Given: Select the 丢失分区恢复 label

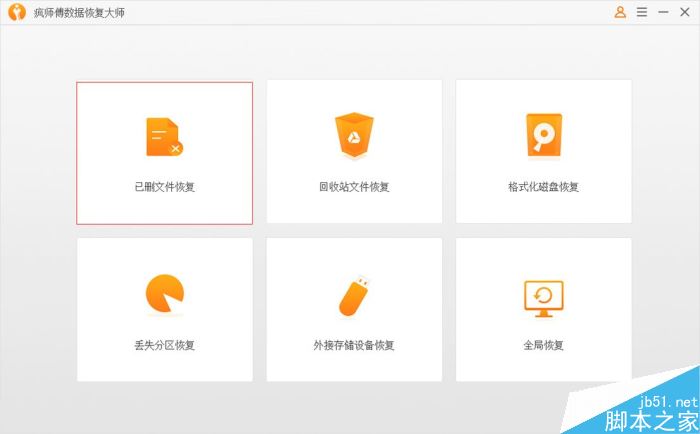Looking at the screenshot, I should click(165, 345).
